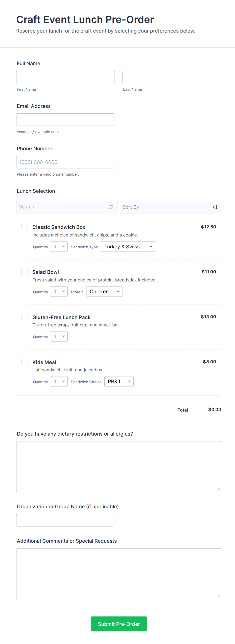This screenshot has height=644, width=235.
Task: Click the First Name input field
Action: click(x=65, y=77)
